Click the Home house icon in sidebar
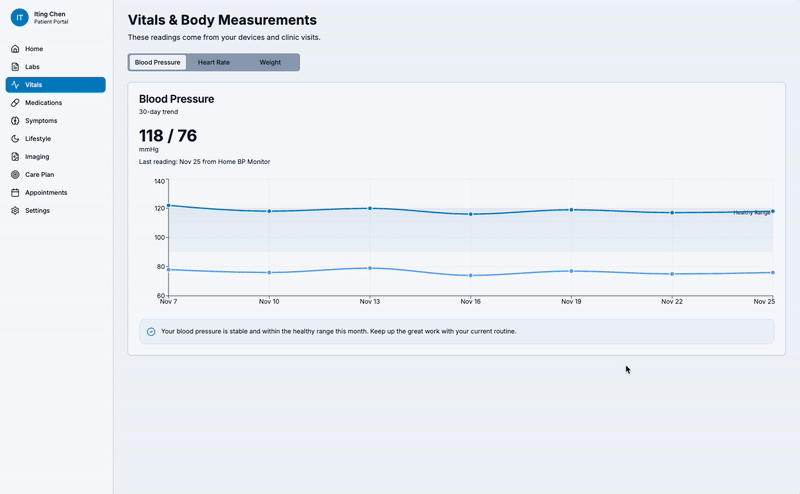 tap(15, 49)
